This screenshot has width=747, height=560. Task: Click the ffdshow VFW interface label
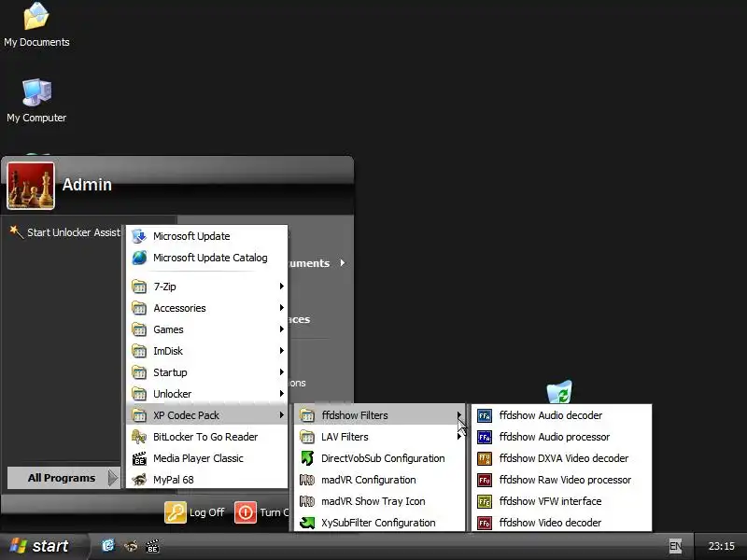(x=550, y=501)
